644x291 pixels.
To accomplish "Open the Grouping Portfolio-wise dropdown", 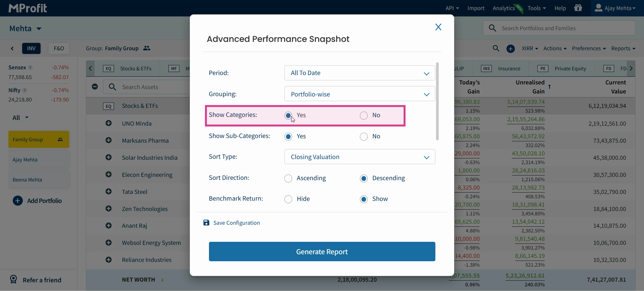I will [360, 94].
